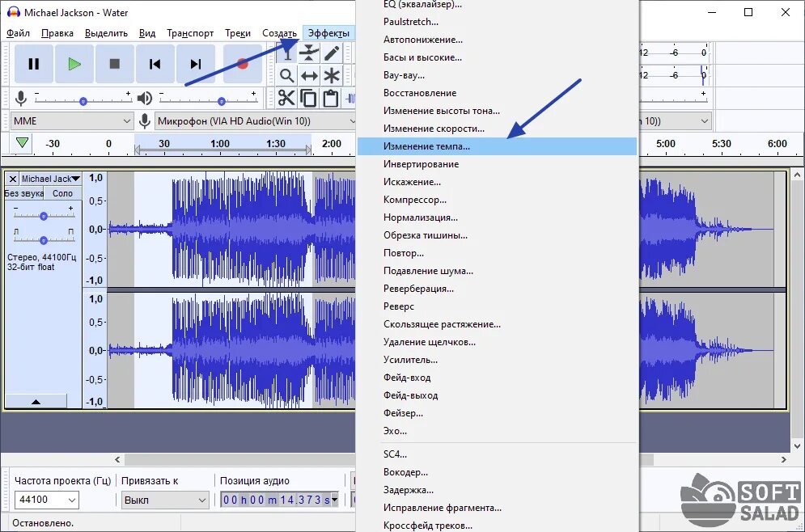Open the Привязать к Выкл dropdown
This screenshot has width=805, height=532.
[x=165, y=500]
